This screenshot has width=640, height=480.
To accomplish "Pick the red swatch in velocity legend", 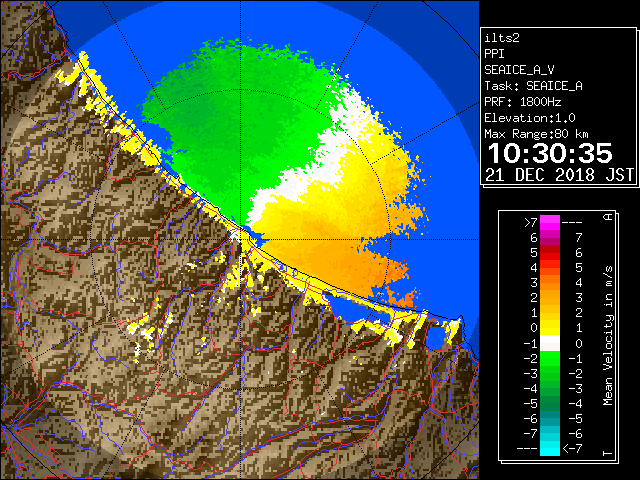I will point(550,252).
